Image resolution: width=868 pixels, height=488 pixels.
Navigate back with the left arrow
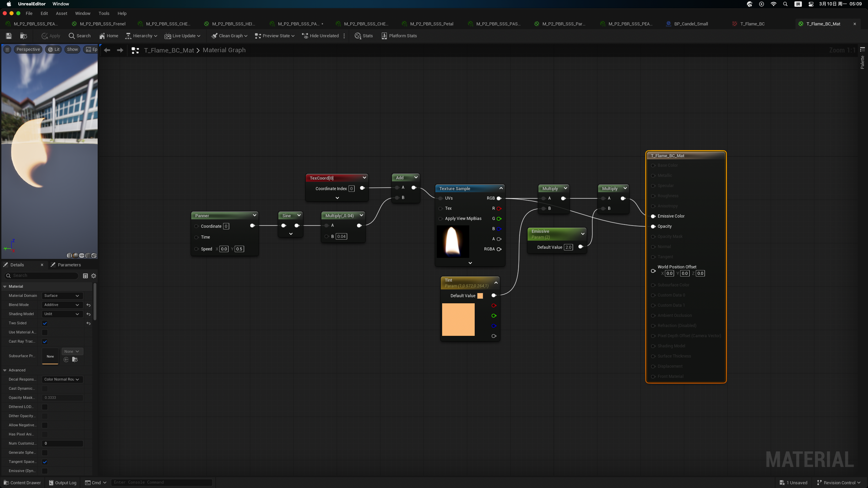107,50
